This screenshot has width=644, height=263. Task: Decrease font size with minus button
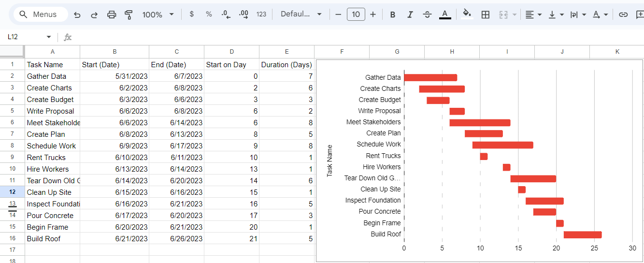click(x=338, y=15)
